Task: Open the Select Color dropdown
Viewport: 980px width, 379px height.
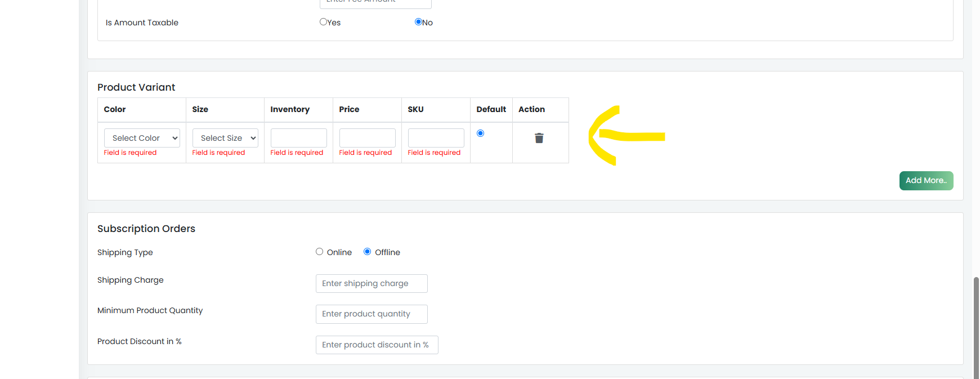Action: (x=142, y=138)
